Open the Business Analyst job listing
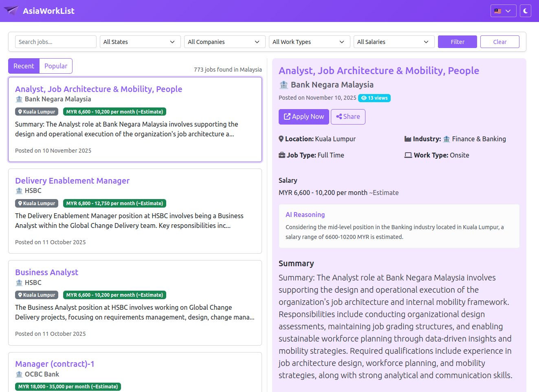The width and height of the screenshot is (539, 392). tap(46, 272)
